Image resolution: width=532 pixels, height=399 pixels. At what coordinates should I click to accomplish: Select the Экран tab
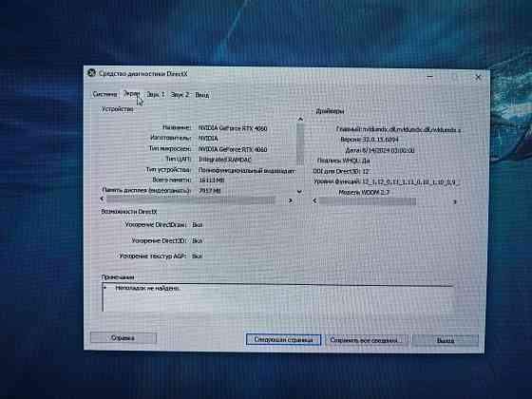click(131, 93)
